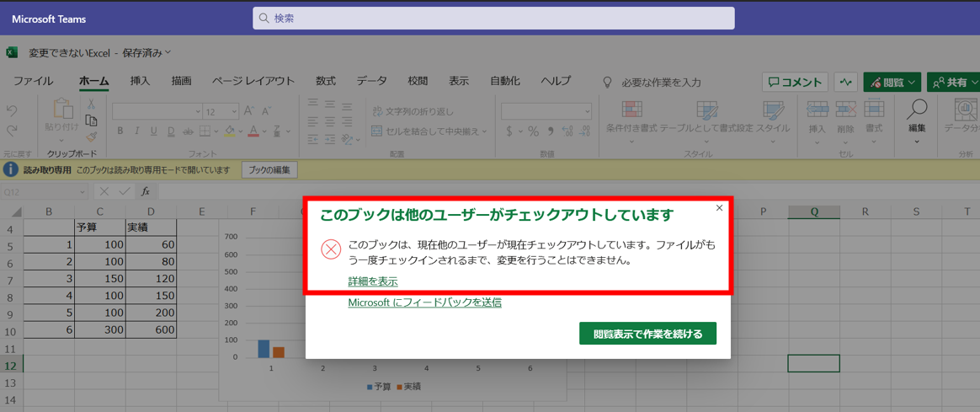Click the ブックの編集 button
This screenshot has width=980, height=412.
pyautogui.click(x=269, y=169)
